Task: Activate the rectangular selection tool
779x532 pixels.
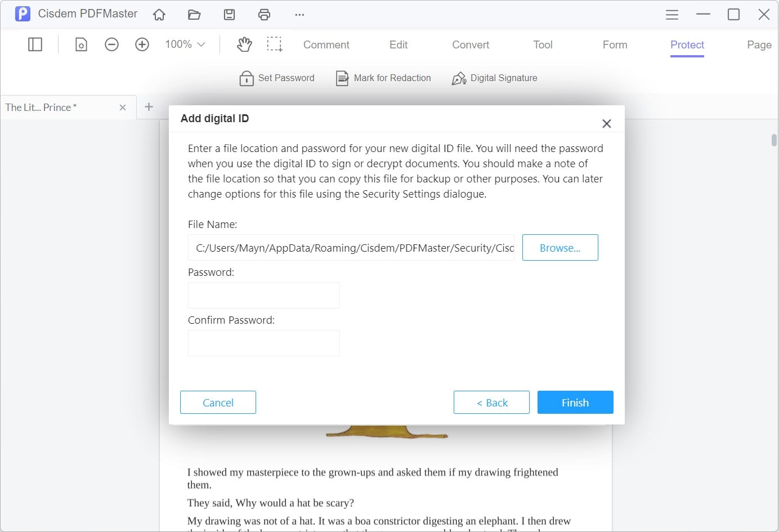Action: pos(275,44)
